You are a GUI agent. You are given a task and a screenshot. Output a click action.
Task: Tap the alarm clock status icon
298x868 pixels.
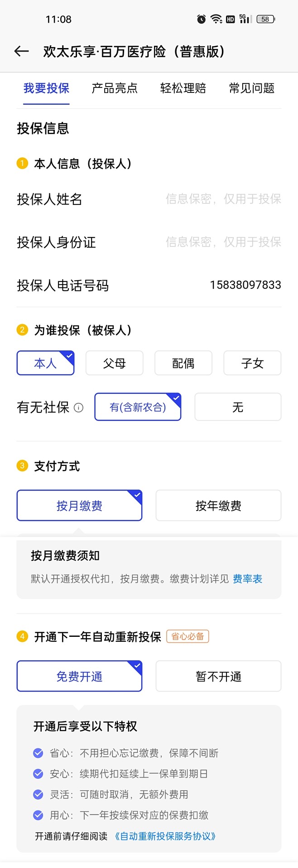pyautogui.click(x=201, y=19)
